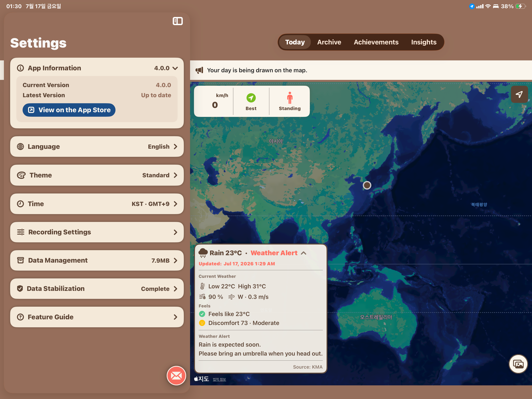Switch to the Today tab
The height and width of the screenshot is (399, 532).
pos(295,42)
